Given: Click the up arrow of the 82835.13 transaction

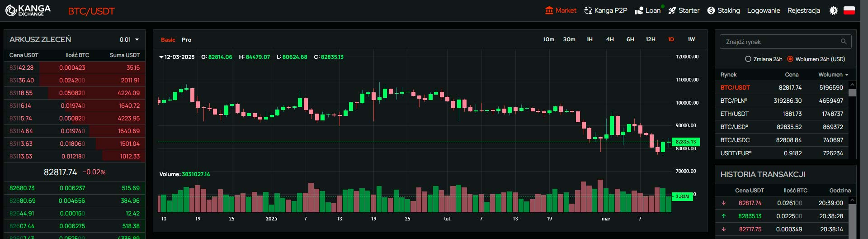Looking at the screenshot, I should click(x=724, y=216).
